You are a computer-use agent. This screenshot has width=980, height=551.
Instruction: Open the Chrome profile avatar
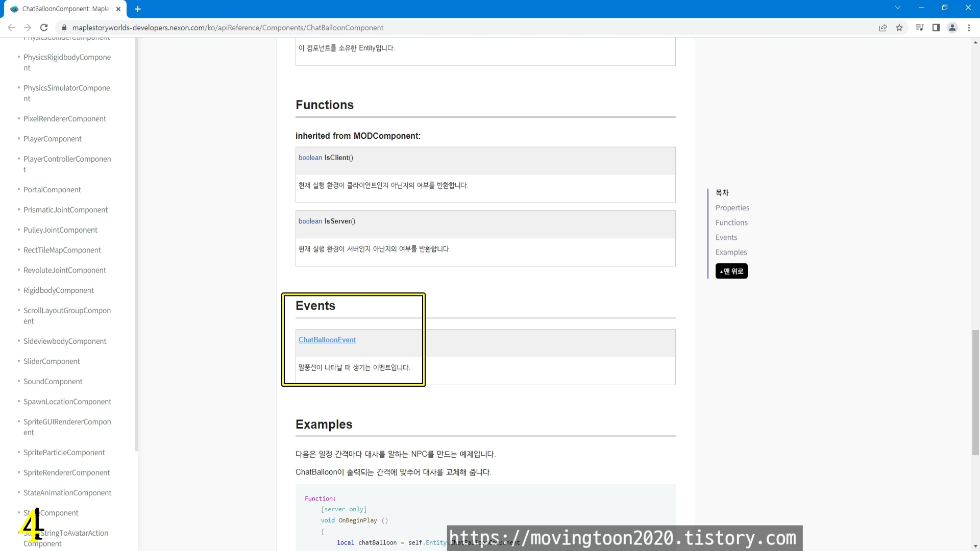click(x=952, y=28)
